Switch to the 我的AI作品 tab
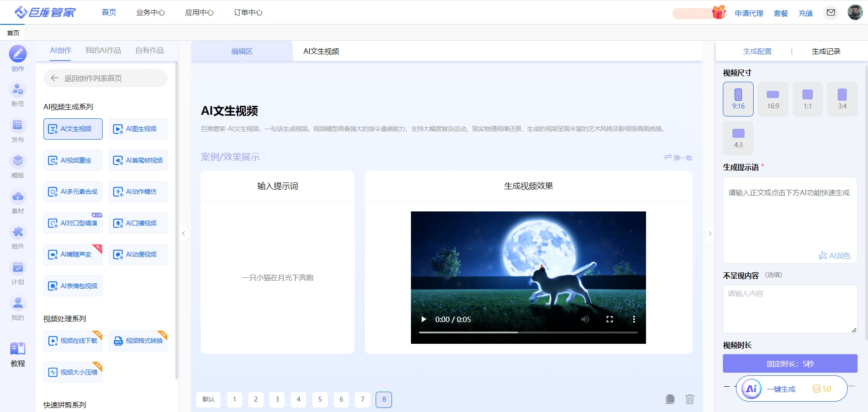The height and width of the screenshot is (412, 868). 103,51
